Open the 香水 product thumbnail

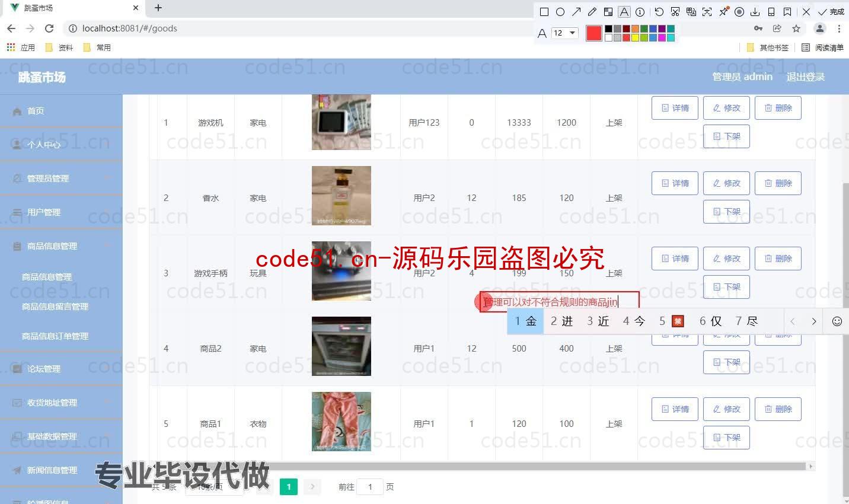tap(341, 196)
